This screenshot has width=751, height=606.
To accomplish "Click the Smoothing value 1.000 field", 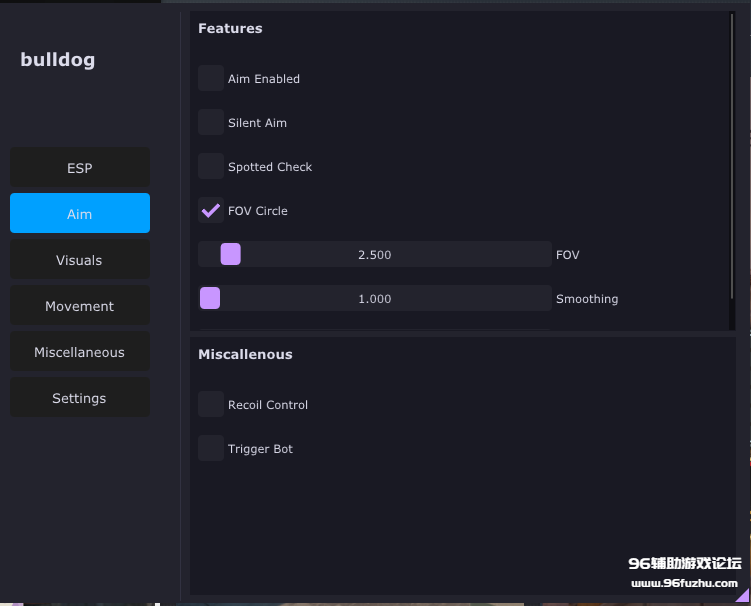I will tap(375, 299).
